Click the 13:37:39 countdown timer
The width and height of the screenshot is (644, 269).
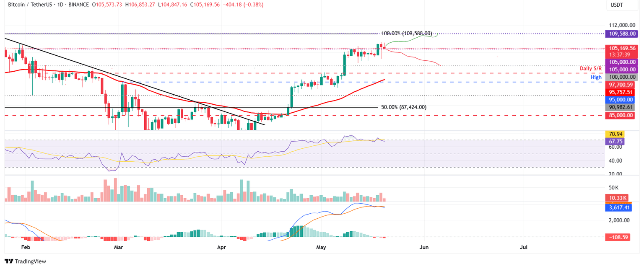(x=621, y=54)
